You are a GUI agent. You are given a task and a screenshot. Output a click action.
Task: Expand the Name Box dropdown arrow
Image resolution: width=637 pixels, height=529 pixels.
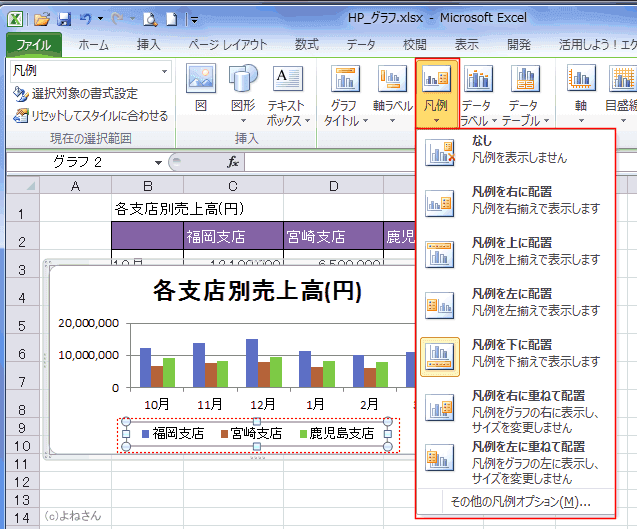(x=158, y=163)
